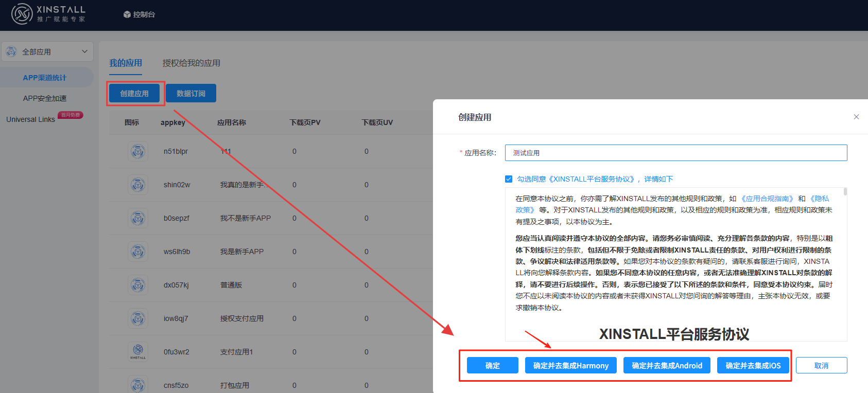868x393 pixels.
Task: Click app name 我是新手APP
Action: tap(242, 252)
